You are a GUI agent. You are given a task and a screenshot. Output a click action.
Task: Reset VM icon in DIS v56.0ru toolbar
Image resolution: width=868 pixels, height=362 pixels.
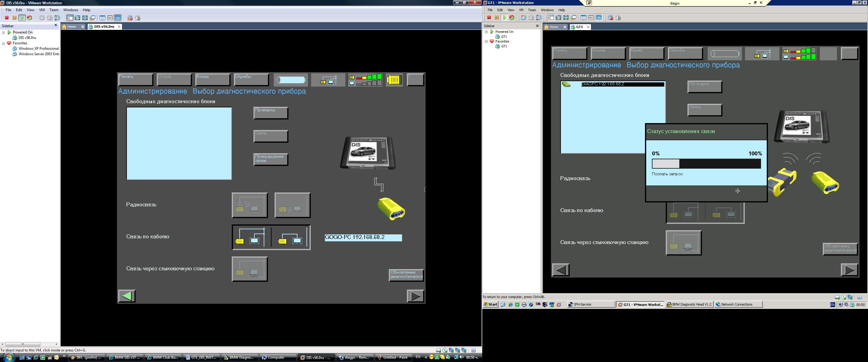click(x=30, y=18)
